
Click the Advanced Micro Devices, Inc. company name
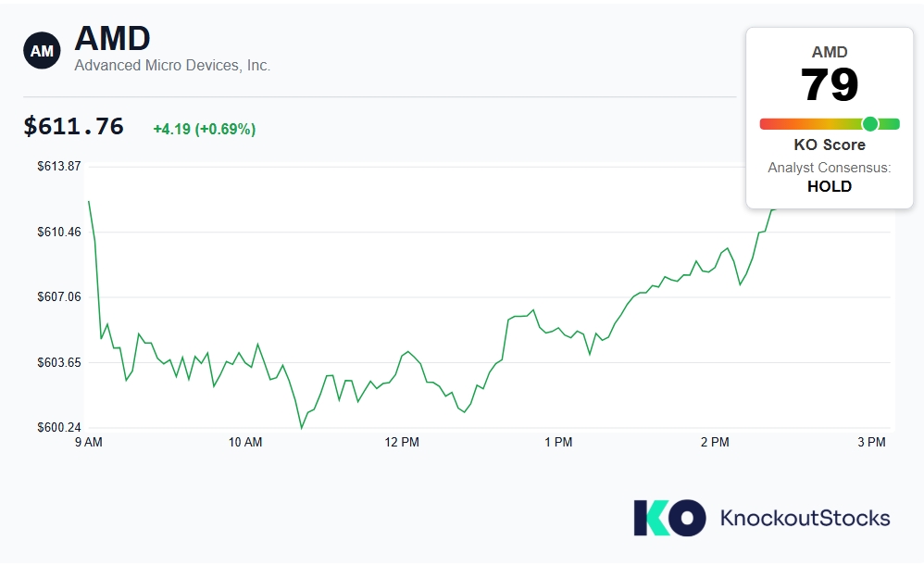coord(172,66)
